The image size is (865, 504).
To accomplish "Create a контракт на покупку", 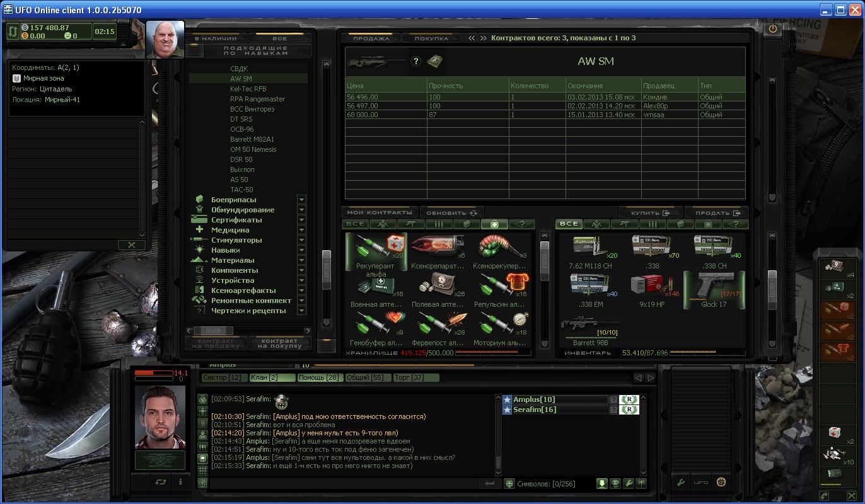I will pos(280,343).
